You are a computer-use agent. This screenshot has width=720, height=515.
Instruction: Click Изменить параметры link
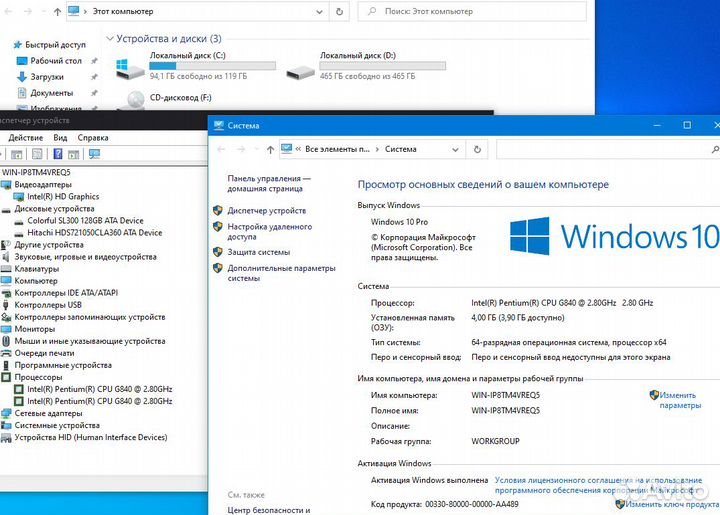point(680,400)
